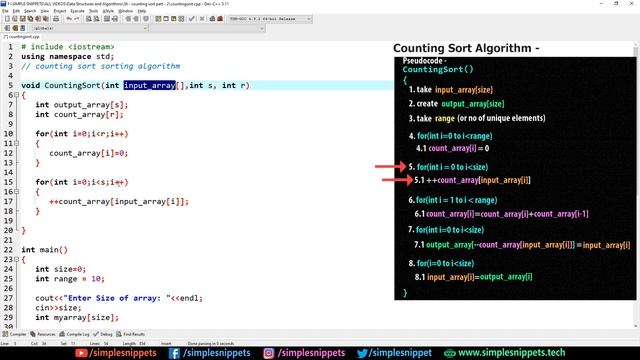Click the Compile & Run toolbar icon
Viewport: 640px width, 360px height.
click(x=173, y=19)
